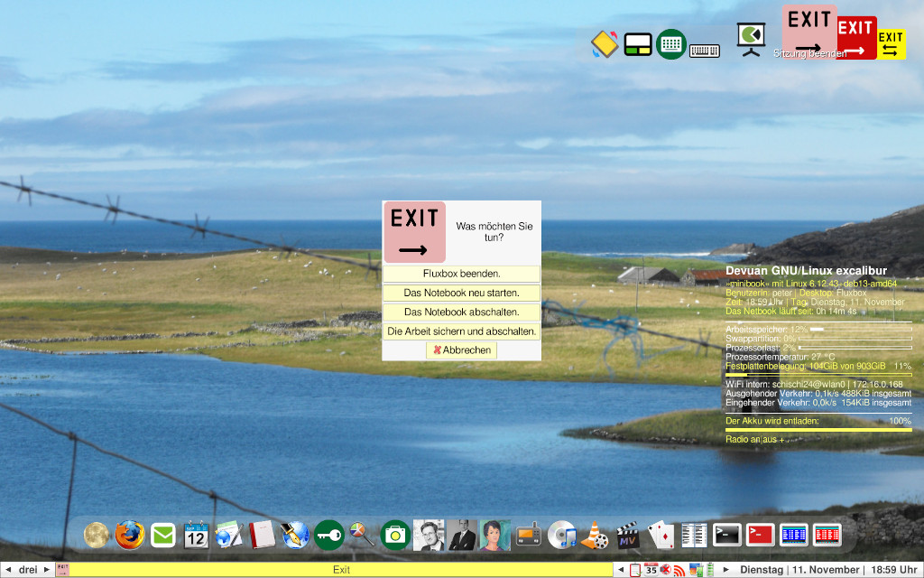Open the CD music player from the dock
The height and width of the screenshot is (578, 924).
[x=561, y=534]
